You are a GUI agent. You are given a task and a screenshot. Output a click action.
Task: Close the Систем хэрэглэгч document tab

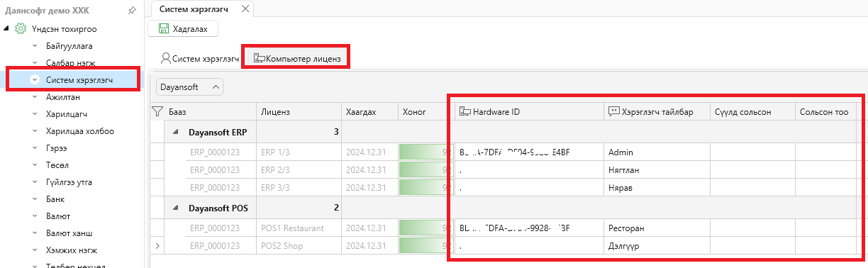245,9
